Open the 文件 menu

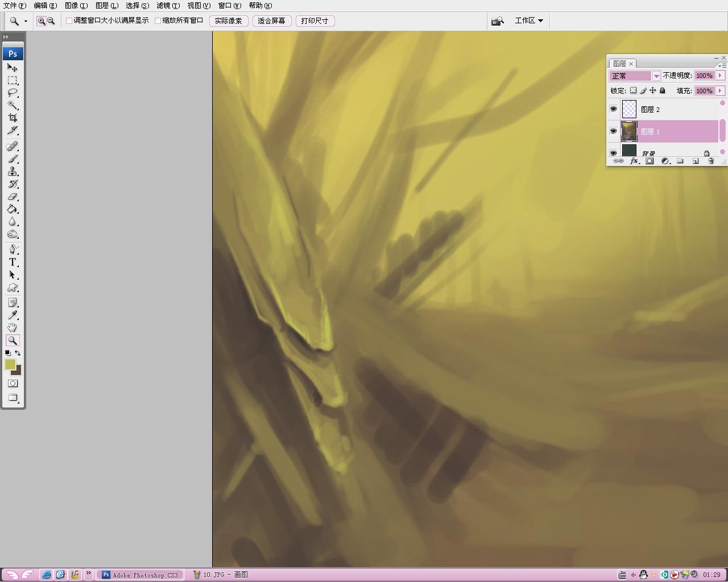tap(15, 6)
